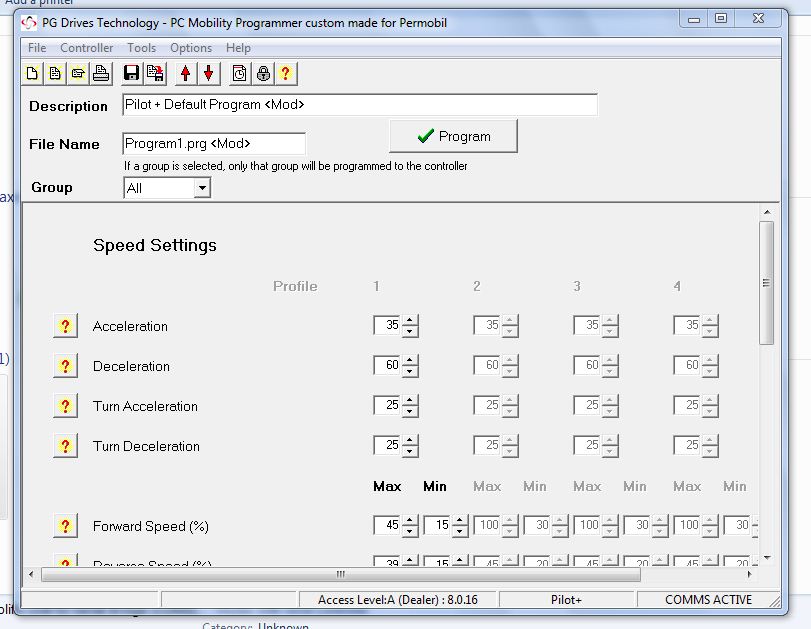Click the red down arrow toolbar icon
This screenshot has height=629, width=811.
pos(208,73)
